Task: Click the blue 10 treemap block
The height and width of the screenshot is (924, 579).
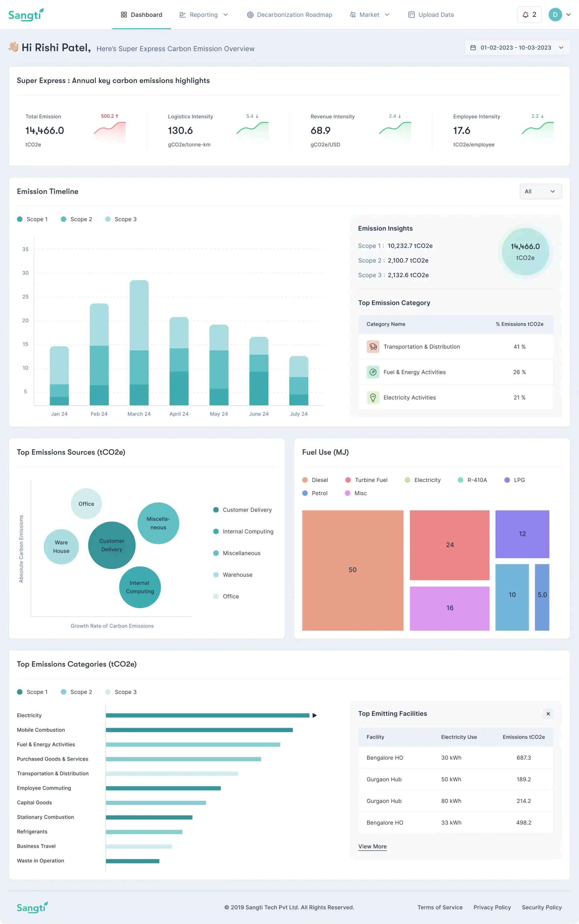Action: click(512, 597)
